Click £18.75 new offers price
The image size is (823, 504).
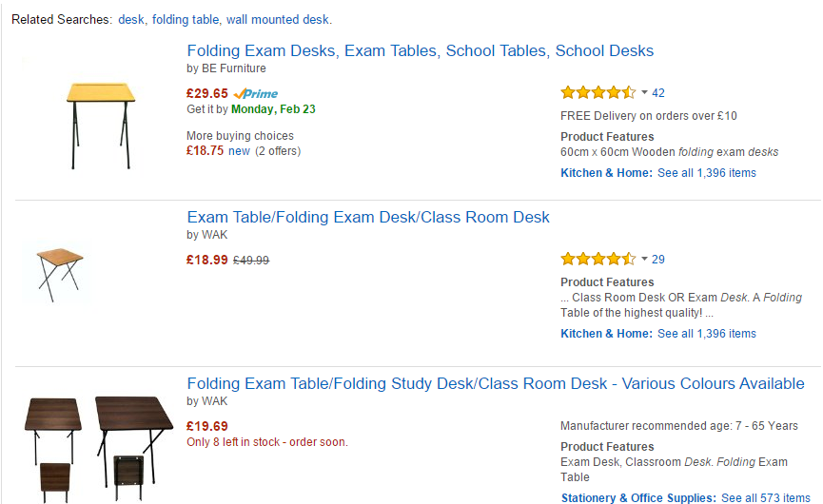(206, 150)
